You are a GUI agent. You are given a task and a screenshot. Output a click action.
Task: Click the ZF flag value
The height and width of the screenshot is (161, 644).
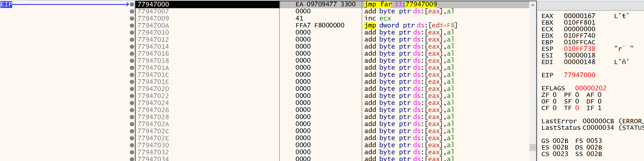(555, 95)
